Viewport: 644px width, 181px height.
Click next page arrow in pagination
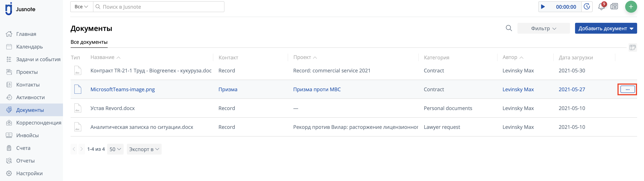click(x=81, y=149)
